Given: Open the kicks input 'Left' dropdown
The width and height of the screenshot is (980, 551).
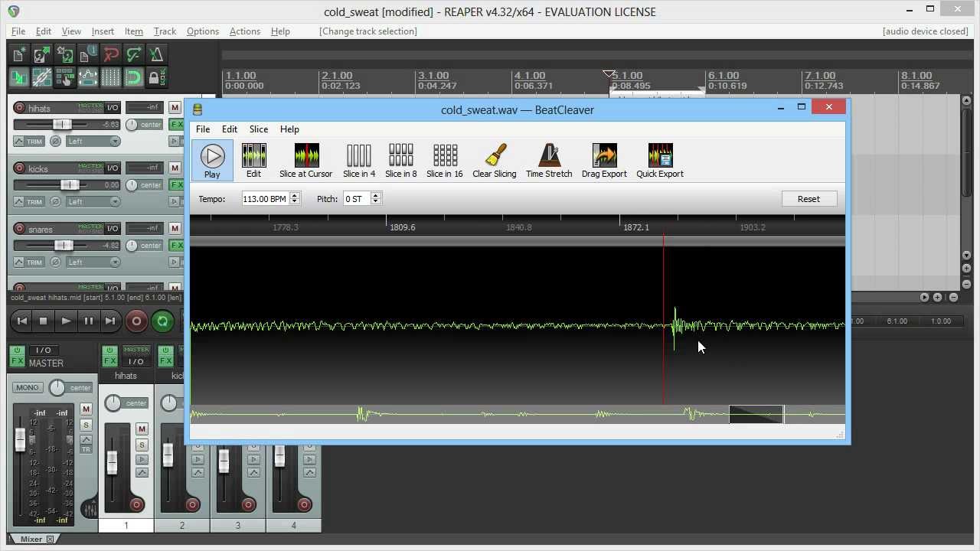Looking at the screenshot, I should pyautogui.click(x=93, y=202).
